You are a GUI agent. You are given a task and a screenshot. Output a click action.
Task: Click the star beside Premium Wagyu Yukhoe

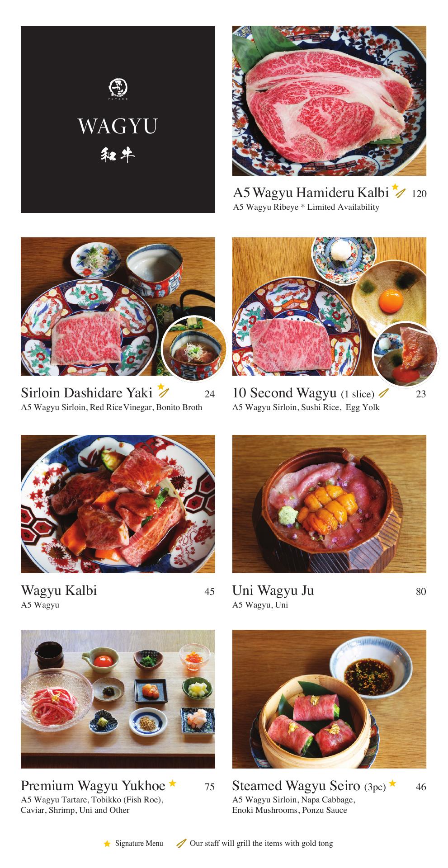point(173,783)
